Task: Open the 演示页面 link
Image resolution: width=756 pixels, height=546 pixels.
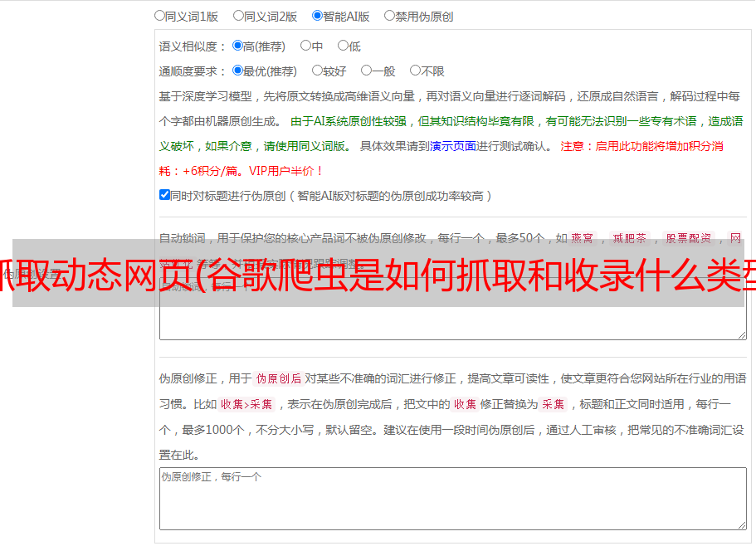Action: (453, 146)
